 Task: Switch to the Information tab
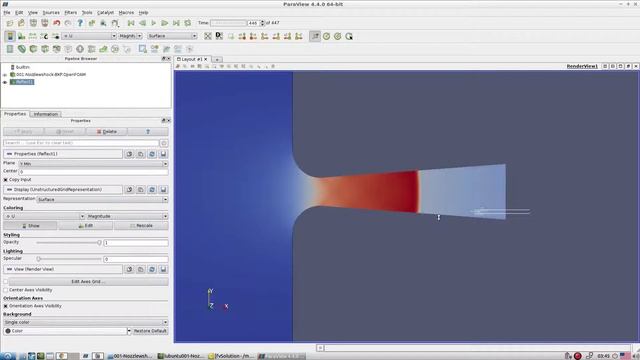[45, 114]
